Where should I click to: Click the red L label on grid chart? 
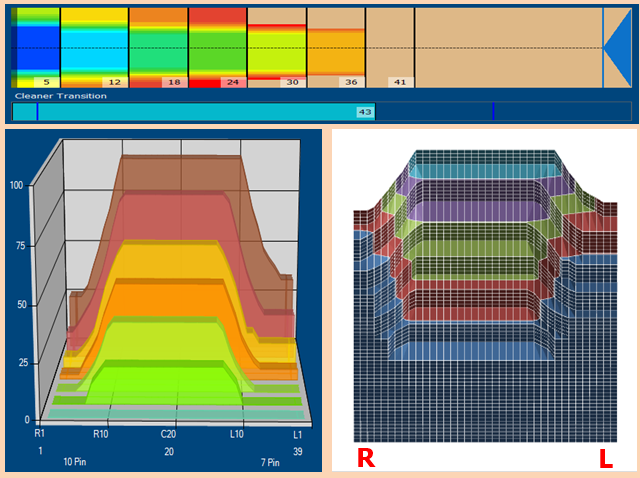605,458
